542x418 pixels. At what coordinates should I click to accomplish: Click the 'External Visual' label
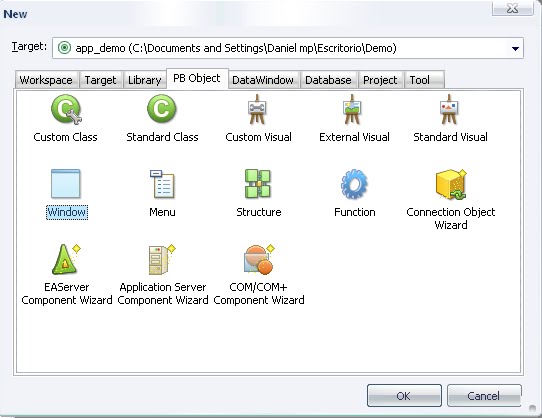[354, 137]
